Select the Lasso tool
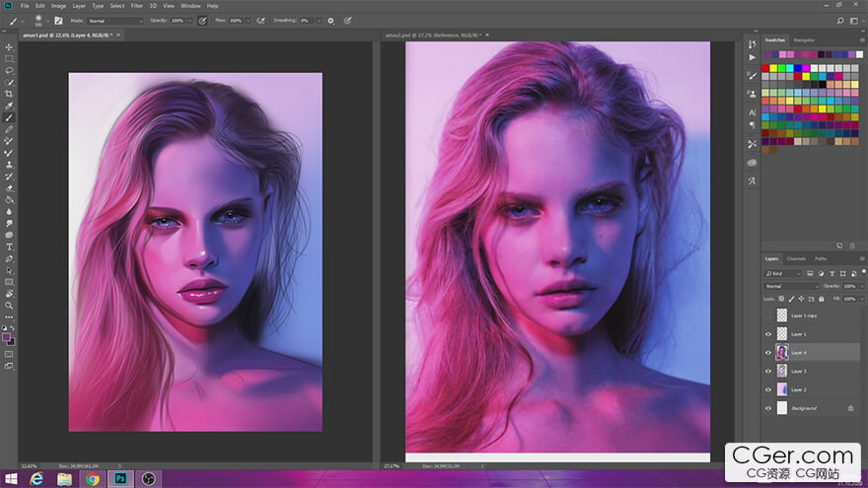This screenshot has height=488, width=868. tap(9, 71)
